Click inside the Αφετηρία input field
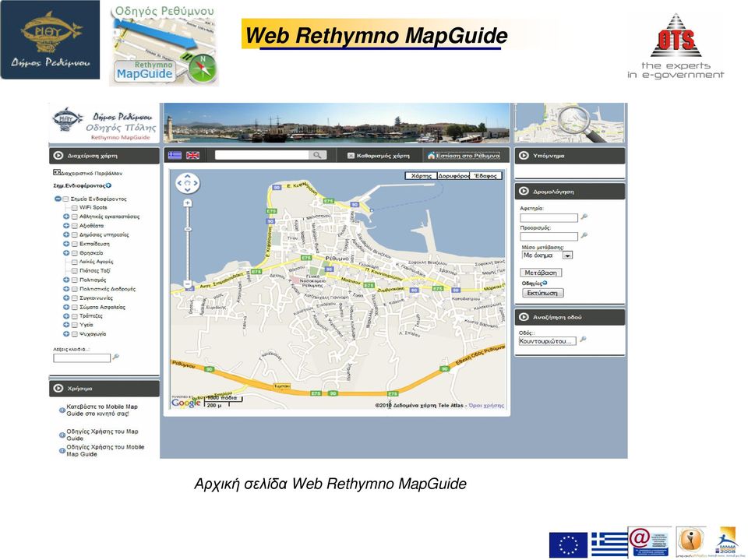748x560 pixels. 549,218
